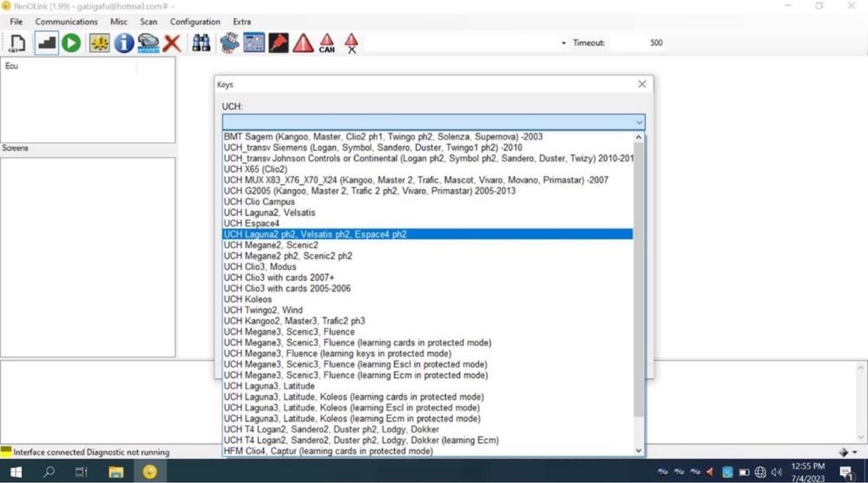The height and width of the screenshot is (483, 868).
Task: Select Megane3 learning Escl in protected mode
Action: point(427,364)
